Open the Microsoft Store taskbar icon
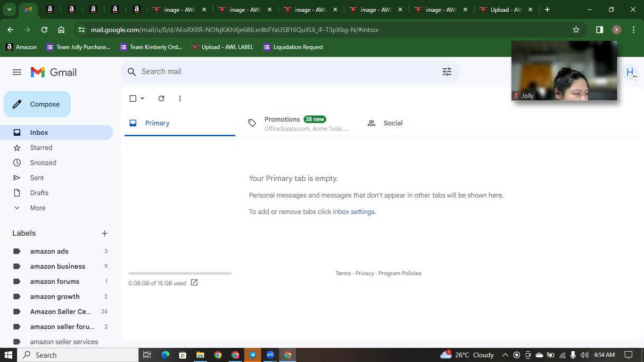This screenshot has width=644, height=362. [182, 355]
